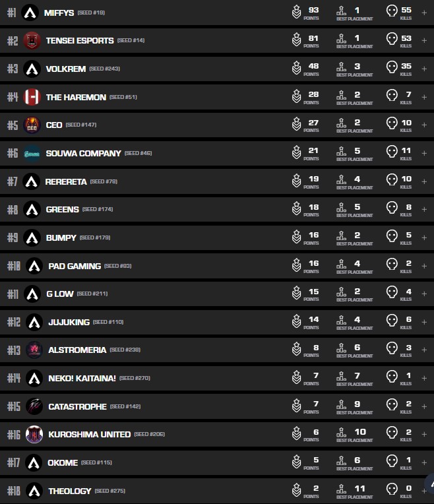Click Souwa Company teal logo
This screenshot has width=434, height=504.
coord(32,153)
